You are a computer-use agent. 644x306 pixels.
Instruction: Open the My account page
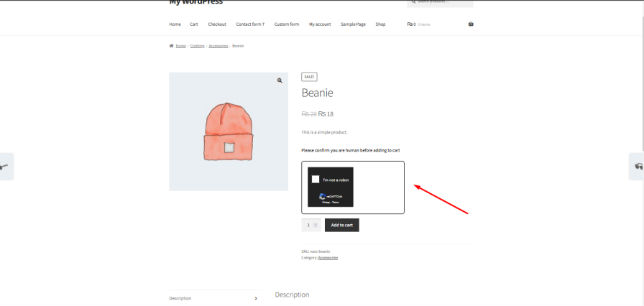coord(320,24)
